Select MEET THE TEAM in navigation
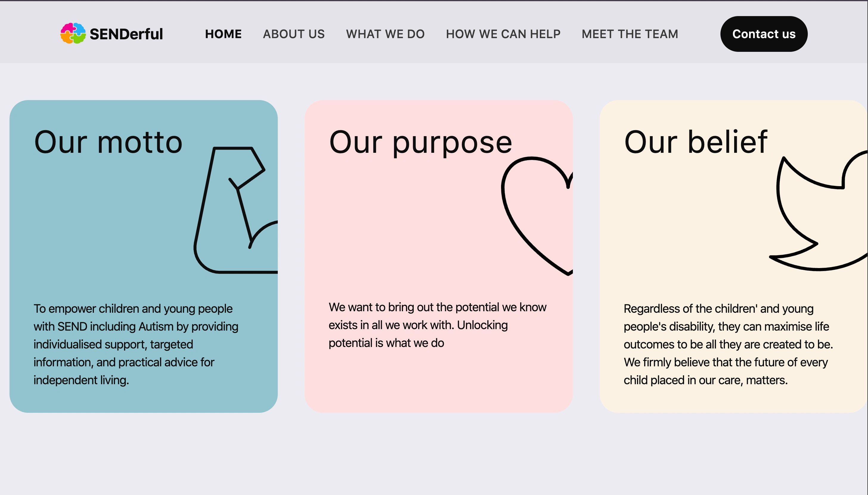Screen dimensions: 868x495 (630, 34)
